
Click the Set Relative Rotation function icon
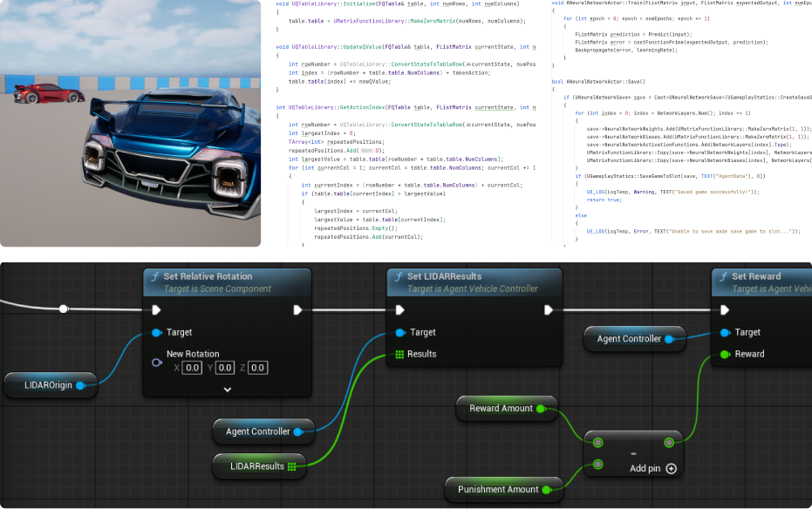point(155,277)
